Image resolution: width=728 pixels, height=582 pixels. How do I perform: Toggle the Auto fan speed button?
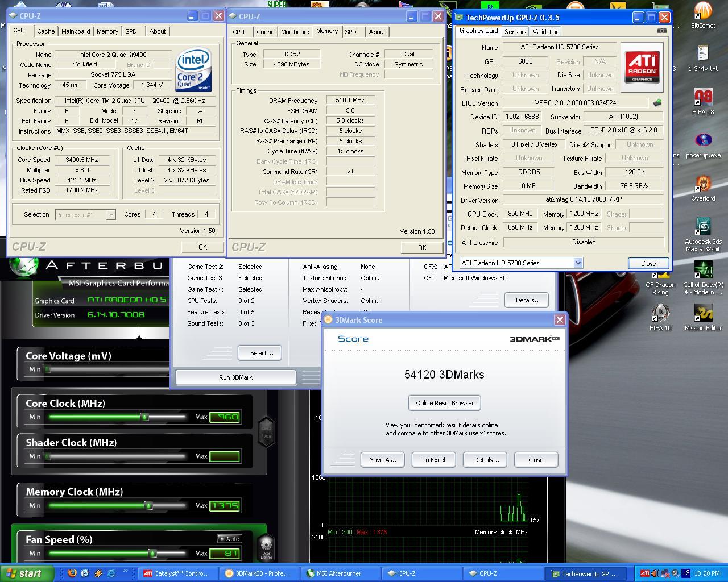tap(230, 539)
